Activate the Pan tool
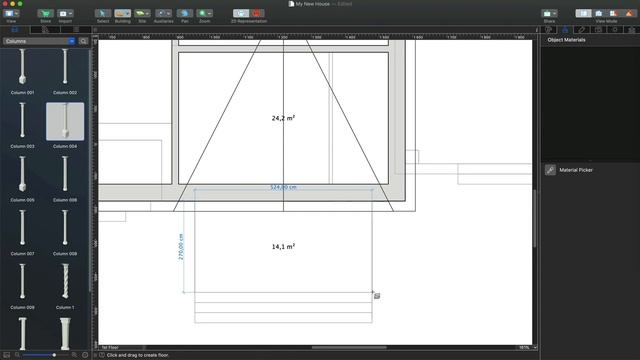 coord(184,13)
